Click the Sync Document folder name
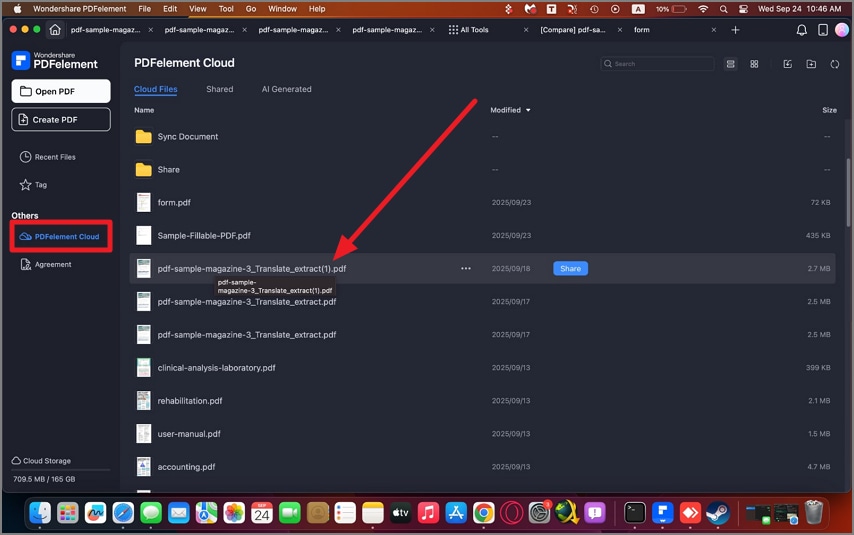 pyautogui.click(x=187, y=137)
